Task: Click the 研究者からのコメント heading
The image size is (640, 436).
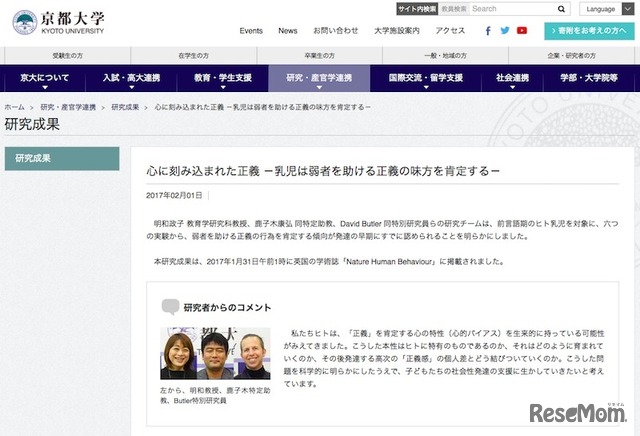Action: point(227,307)
